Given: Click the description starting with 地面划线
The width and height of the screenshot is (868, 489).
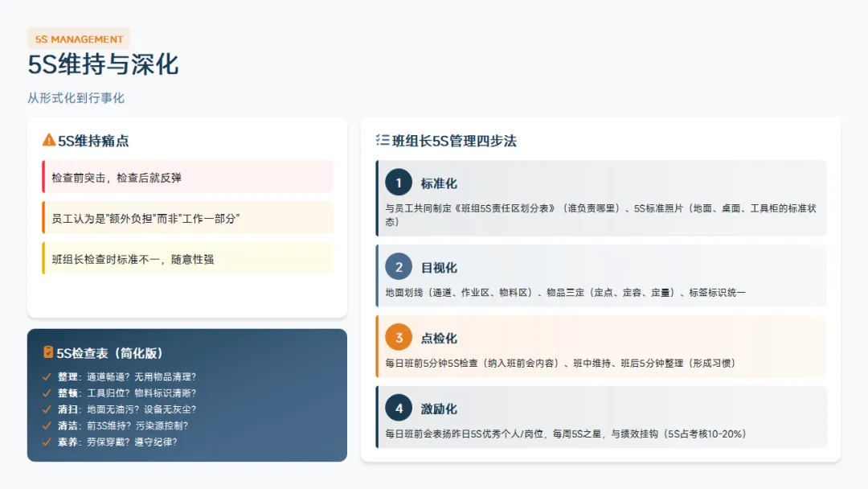Looking at the screenshot, I should click(565, 293).
